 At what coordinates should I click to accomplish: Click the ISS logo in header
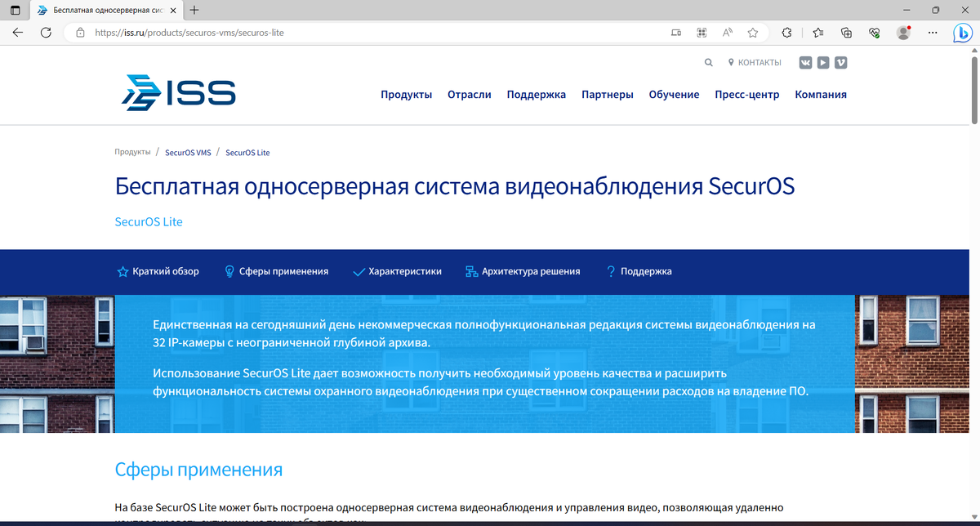coord(178,92)
